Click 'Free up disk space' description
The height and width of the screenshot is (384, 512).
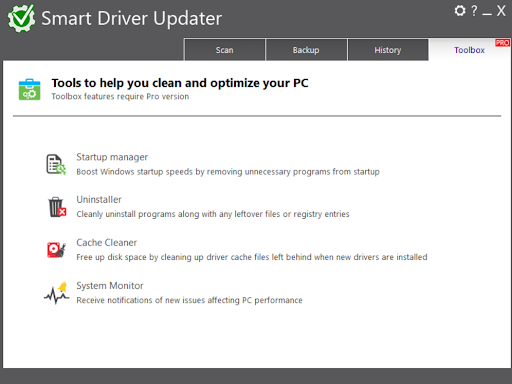(252, 257)
